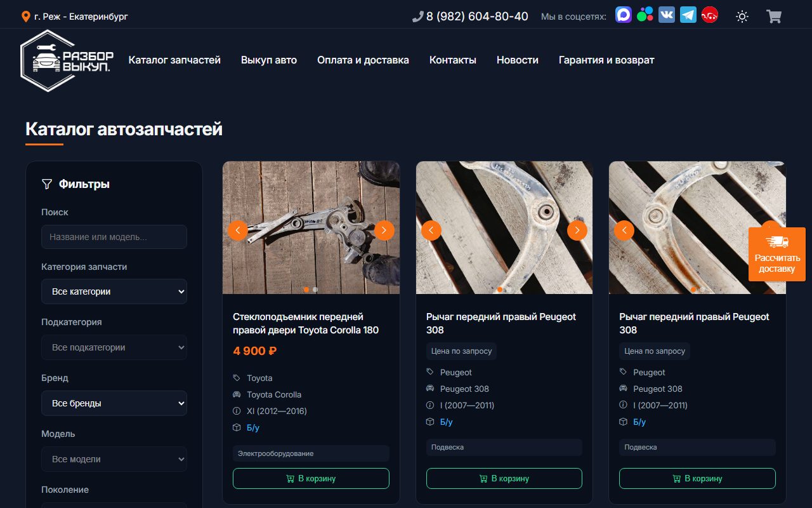The height and width of the screenshot is (508, 812).
Task: Add middle Peugeot 308 lever to cart
Action: click(x=504, y=478)
